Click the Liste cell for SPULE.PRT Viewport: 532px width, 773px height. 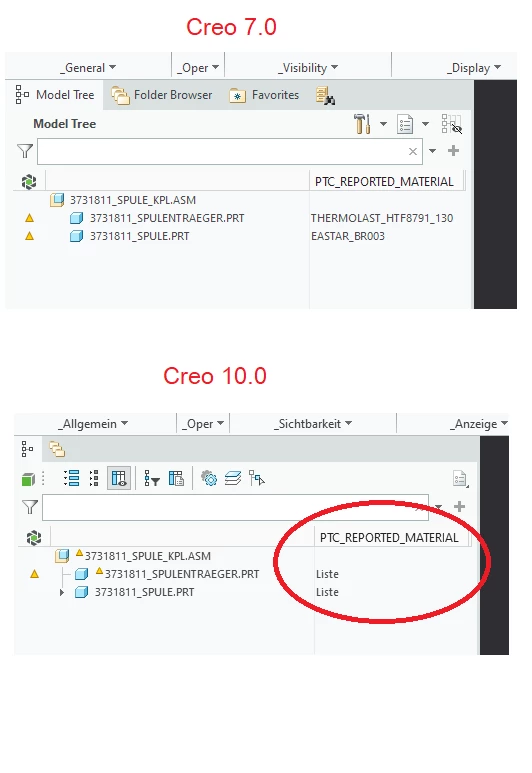tap(327, 592)
